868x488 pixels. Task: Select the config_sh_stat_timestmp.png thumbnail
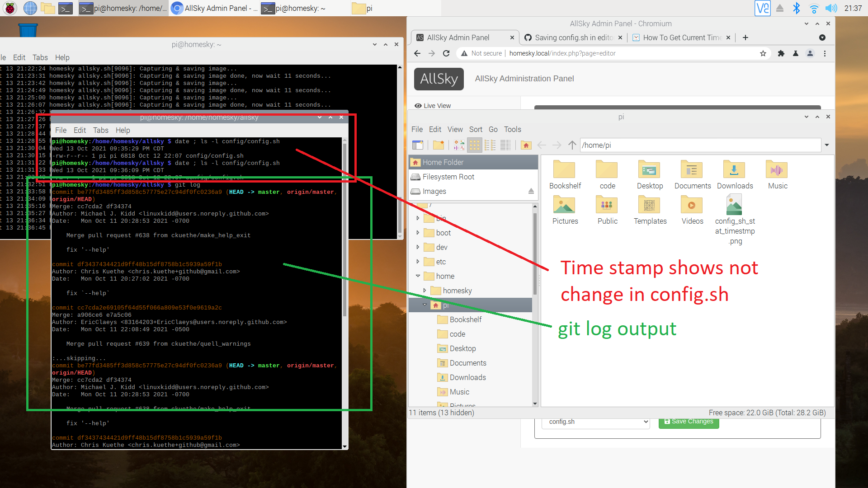tap(734, 204)
